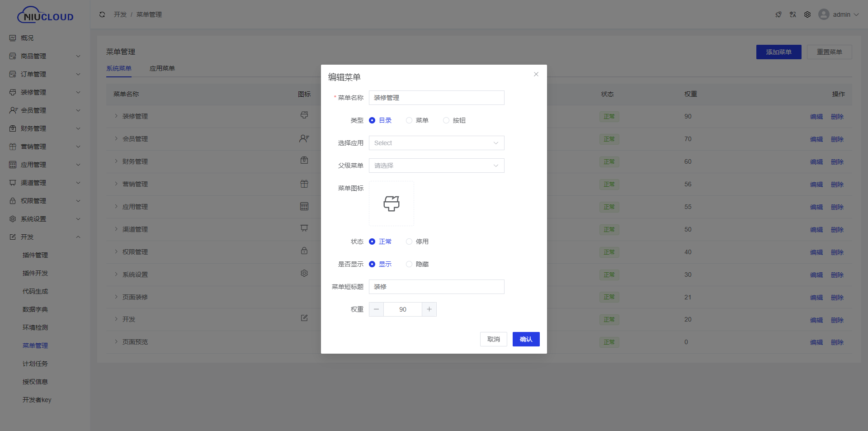Expand the 系统设置 table row
This screenshot has width=868, height=431.
tap(116, 274)
